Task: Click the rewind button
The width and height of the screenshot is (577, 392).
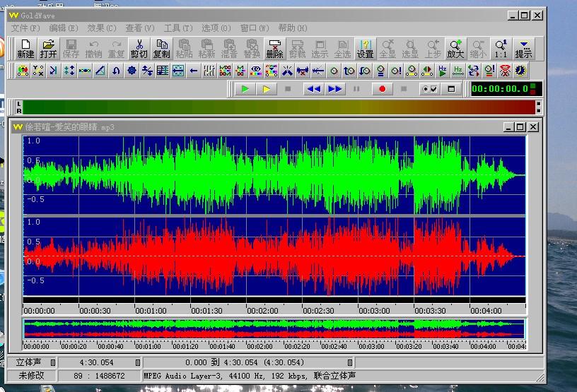Action: (313, 89)
